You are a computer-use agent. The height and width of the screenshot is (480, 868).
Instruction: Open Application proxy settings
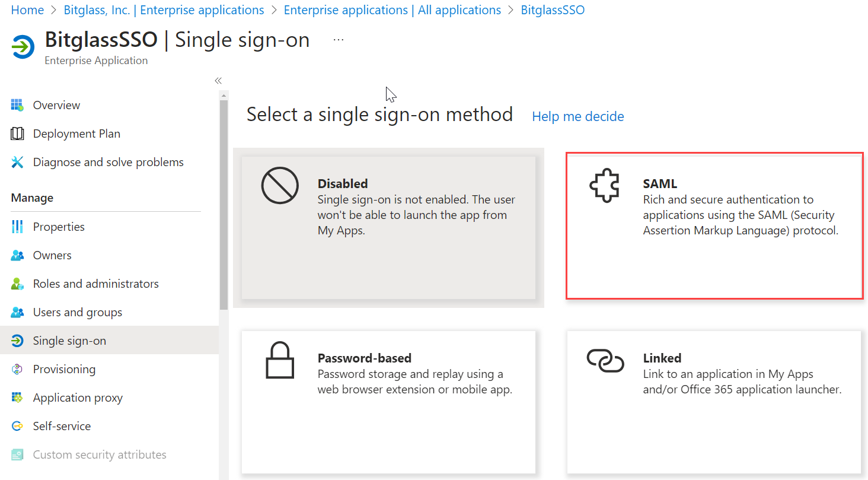78,397
